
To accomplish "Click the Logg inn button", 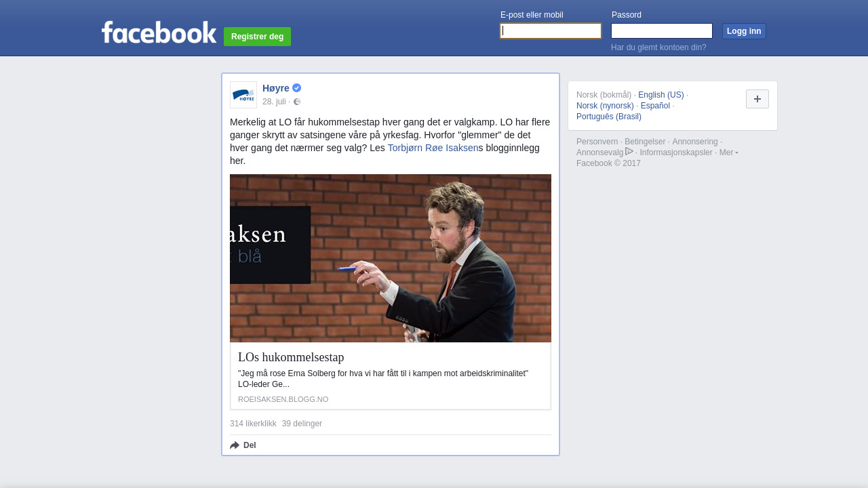I will click(744, 31).
